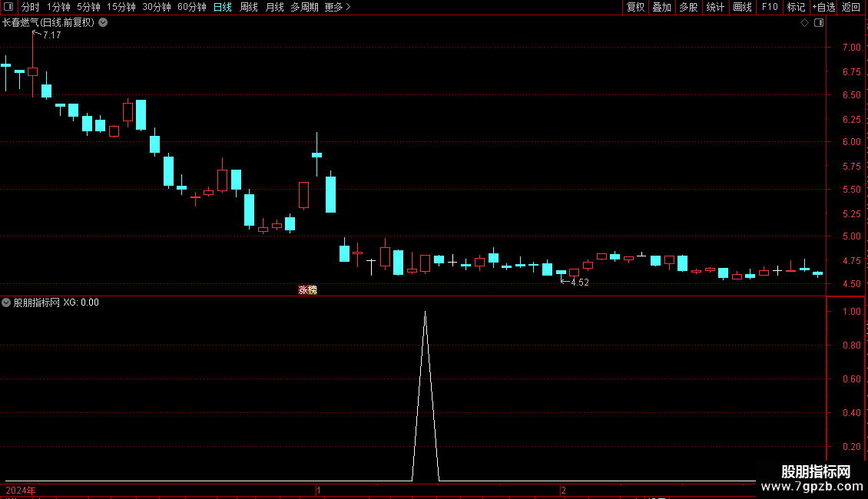Viewport: 868px width, 499px height.
Task: Select the 5分钟 period tab
Action: coord(88,7)
